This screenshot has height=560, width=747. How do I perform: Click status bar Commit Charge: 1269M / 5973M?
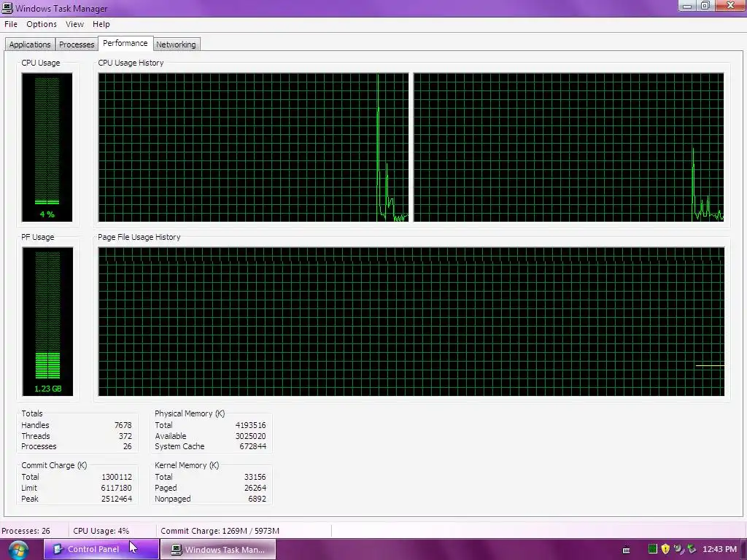click(x=220, y=531)
